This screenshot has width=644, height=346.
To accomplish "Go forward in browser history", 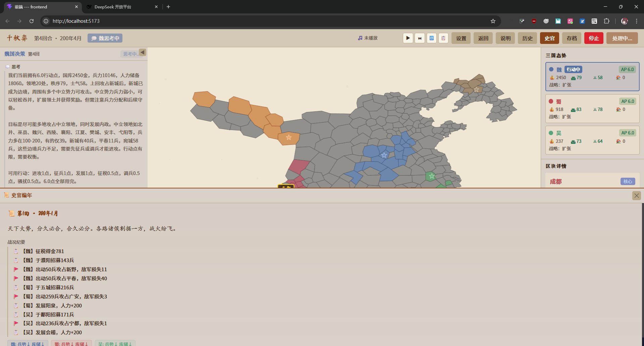I will click(19, 21).
